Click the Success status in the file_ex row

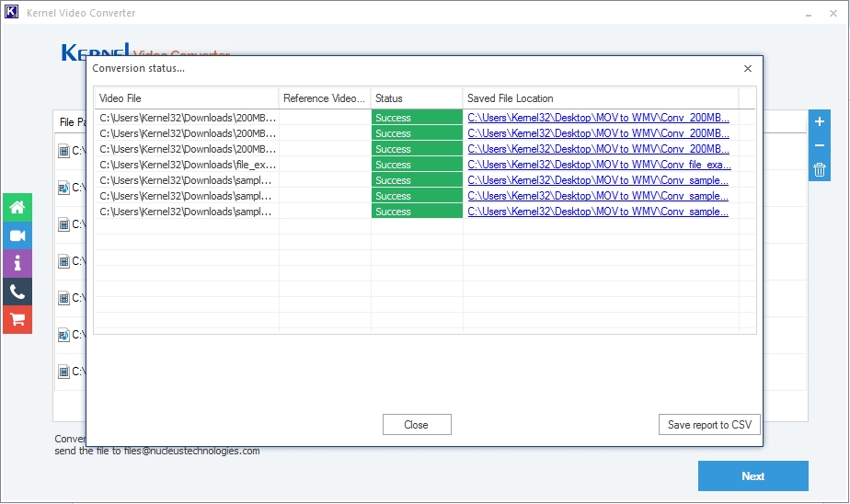pyautogui.click(x=417, y=165)
